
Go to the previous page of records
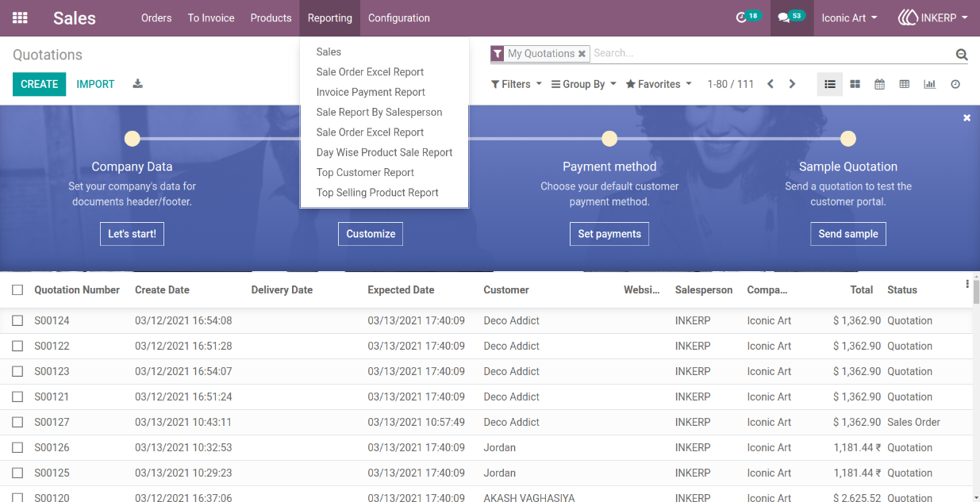(770, 84)
